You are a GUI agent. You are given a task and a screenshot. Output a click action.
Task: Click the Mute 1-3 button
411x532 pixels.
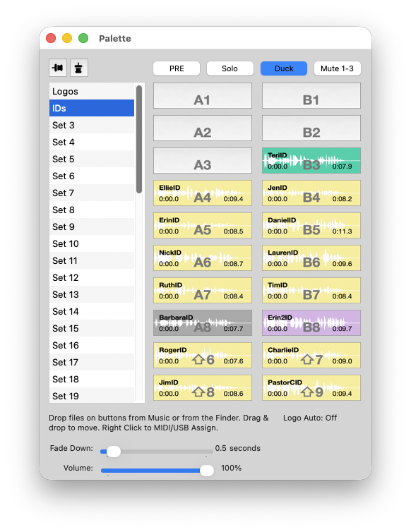(x=338, y=68)
